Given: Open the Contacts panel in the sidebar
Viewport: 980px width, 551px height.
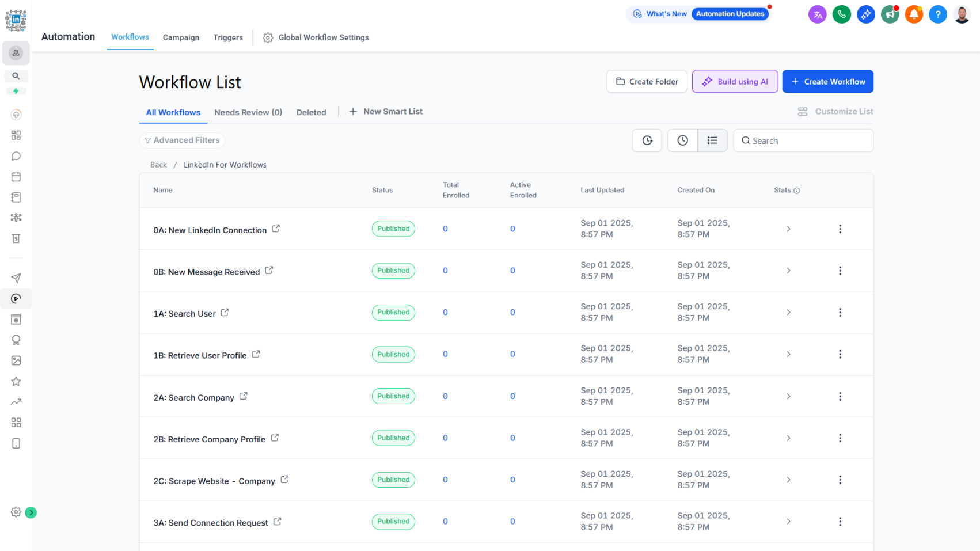Looking at the screenshot, I should (16, 53).
